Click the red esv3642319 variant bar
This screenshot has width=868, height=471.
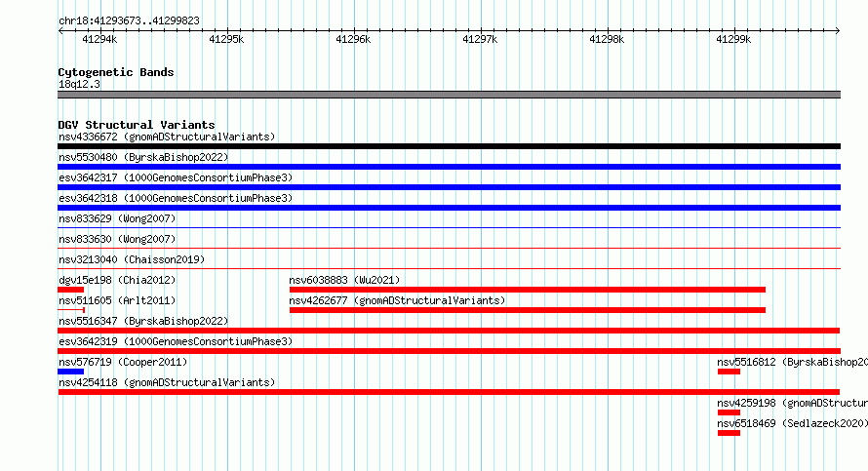pos(449,351)
